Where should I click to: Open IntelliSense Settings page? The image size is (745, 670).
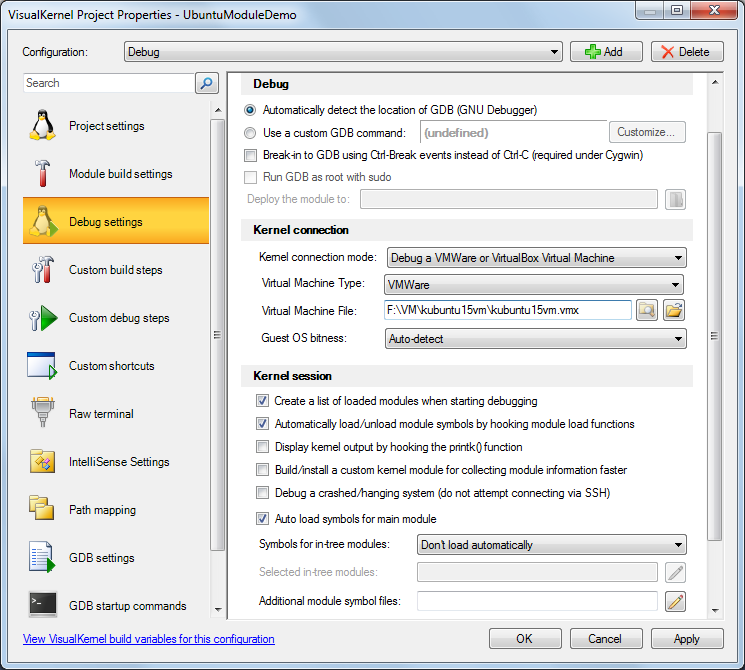coord(116,461)
